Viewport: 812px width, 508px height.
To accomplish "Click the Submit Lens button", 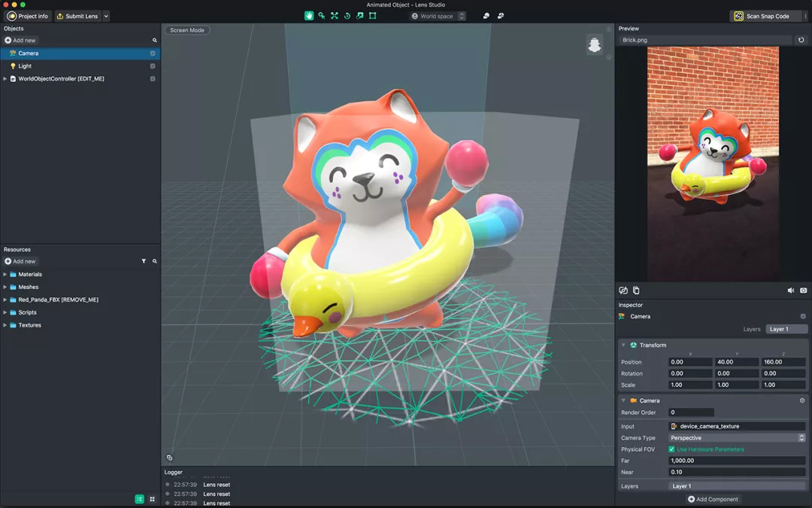I will coord(77,16).
